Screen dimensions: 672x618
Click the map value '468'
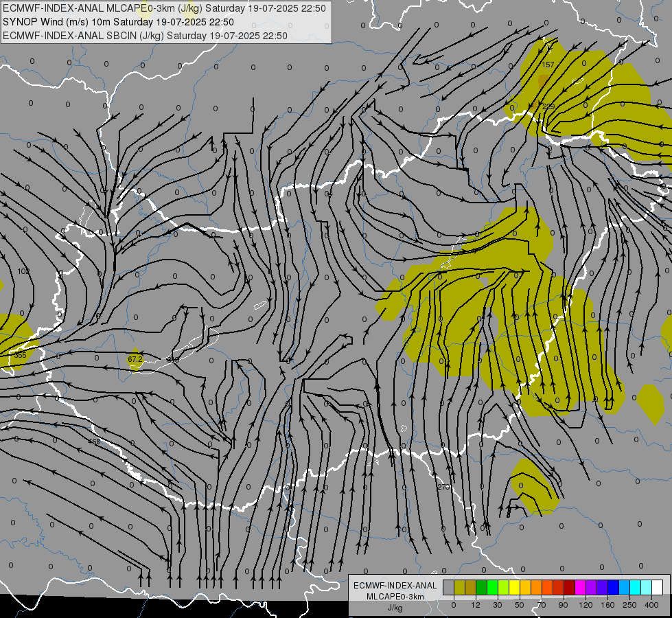pos(94,442)
